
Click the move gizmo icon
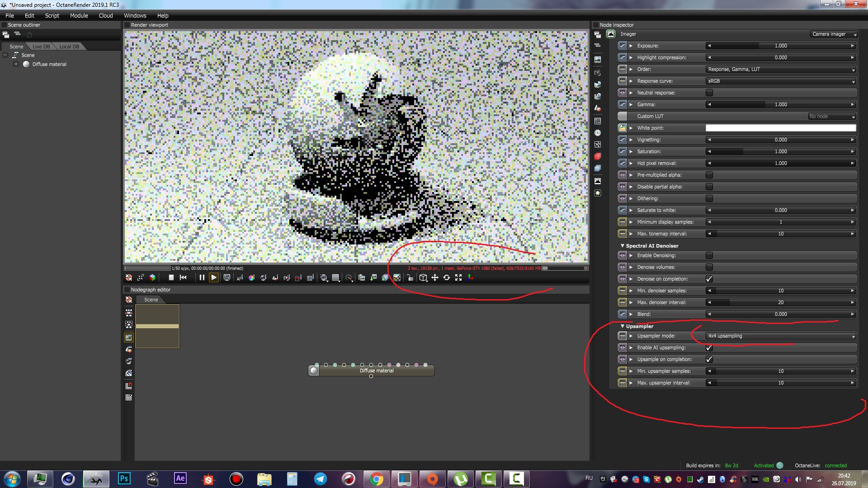[435, 277]
